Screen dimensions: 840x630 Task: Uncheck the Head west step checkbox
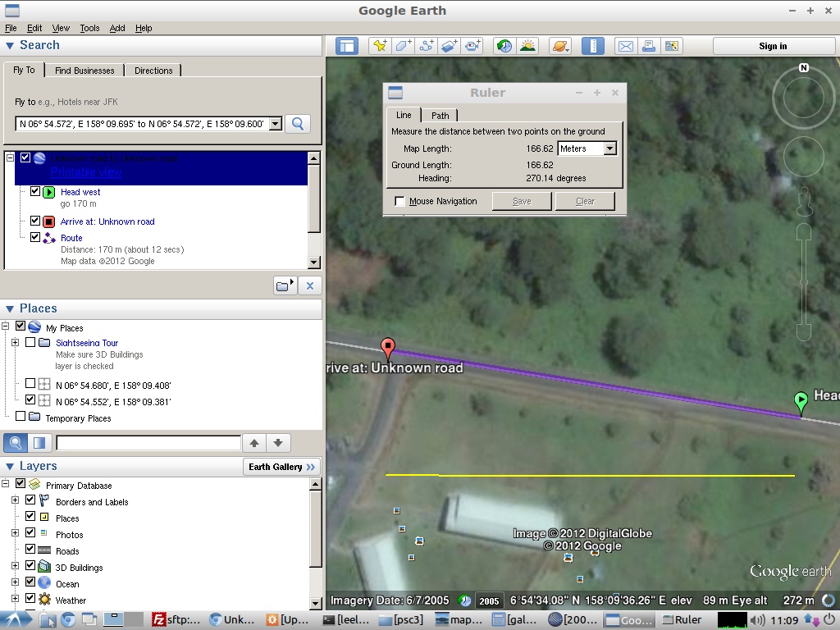(34, 191)
